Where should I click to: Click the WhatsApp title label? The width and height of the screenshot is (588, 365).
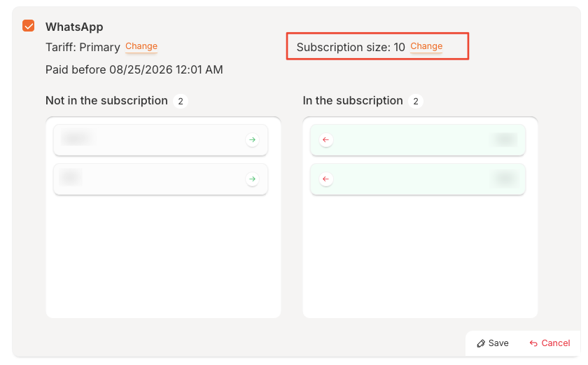74,27
